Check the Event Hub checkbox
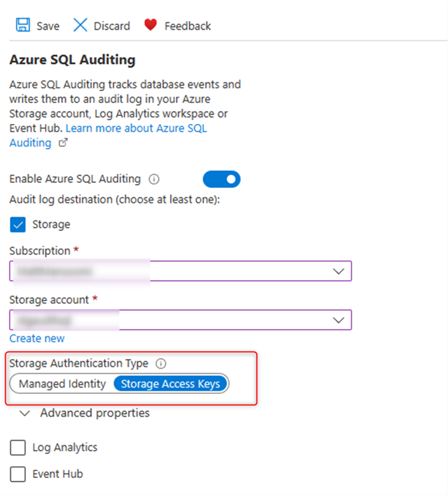 18,474
